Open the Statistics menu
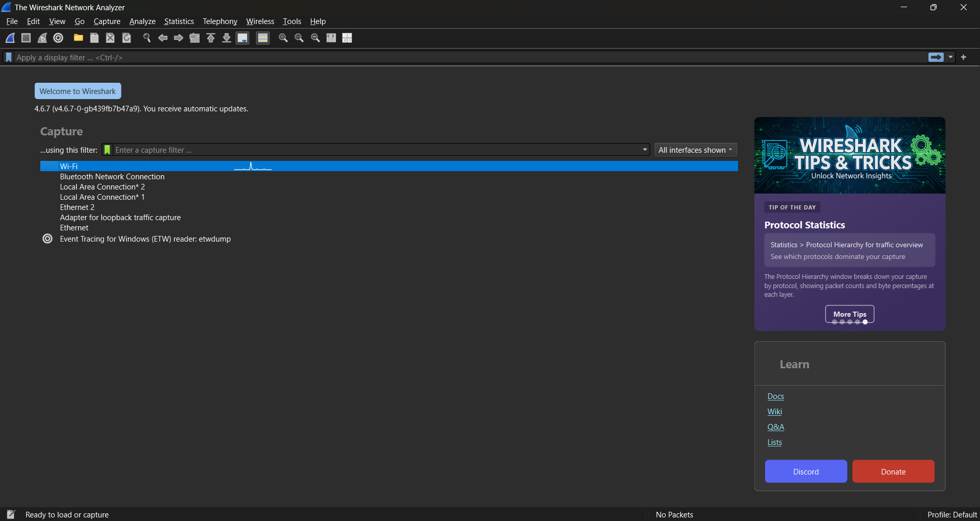 click(179, 21)
